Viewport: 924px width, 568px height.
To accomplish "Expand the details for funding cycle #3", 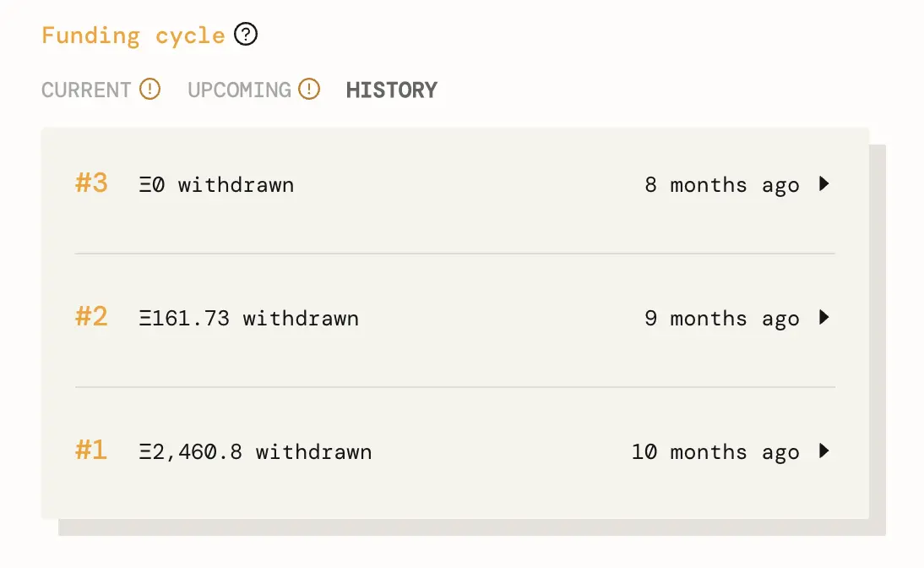I will pyautogui.click(x=824, y=184).
